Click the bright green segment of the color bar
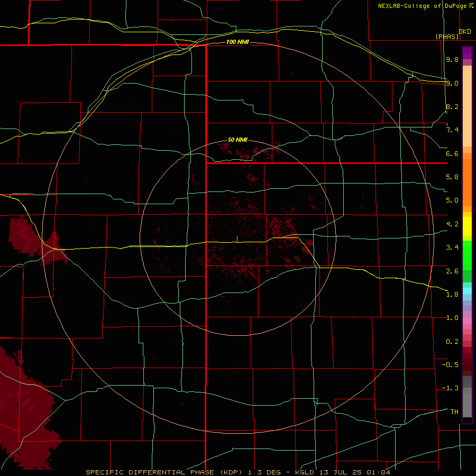Screen dimensions: 476x476 pos(467,255)
